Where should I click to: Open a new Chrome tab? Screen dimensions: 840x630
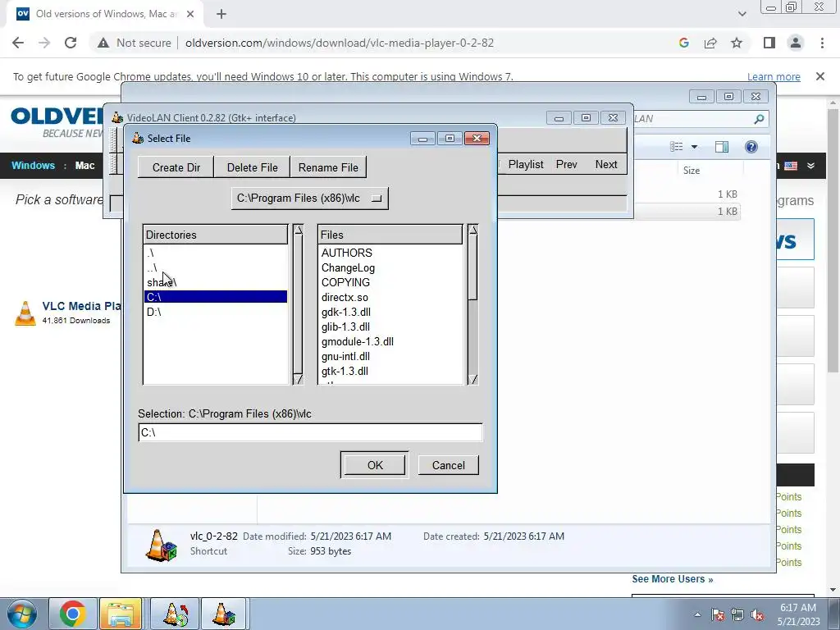(221, 14)
